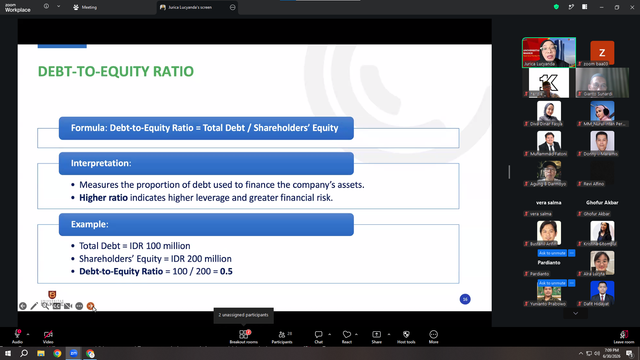Open File Explorer from taskbar

[x=41, y=353]
